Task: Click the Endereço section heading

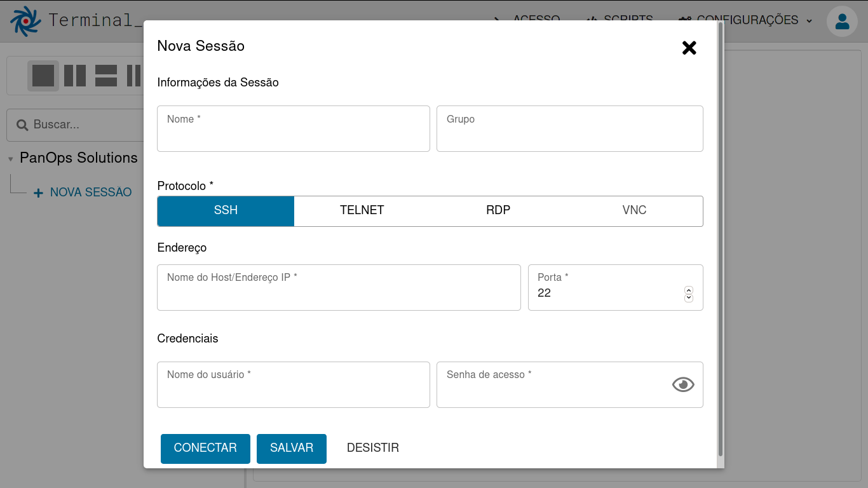Action: coord(182,248)
